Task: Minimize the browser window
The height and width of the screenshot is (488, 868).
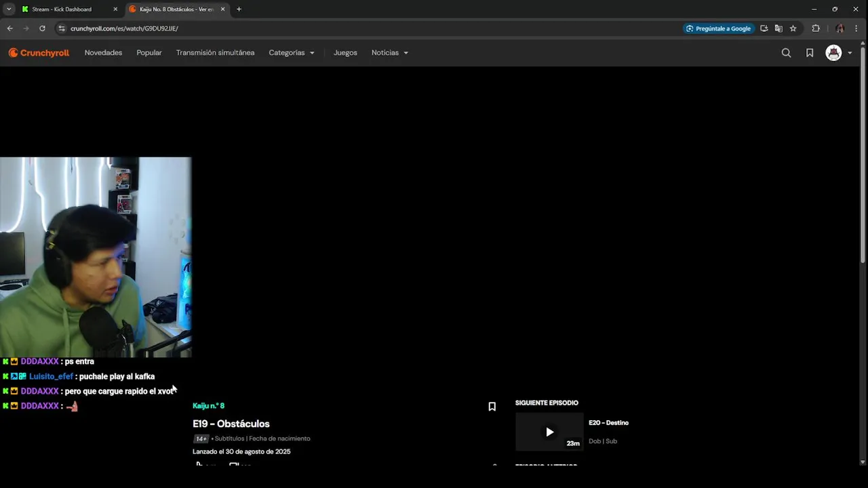Action: point(814,9)
